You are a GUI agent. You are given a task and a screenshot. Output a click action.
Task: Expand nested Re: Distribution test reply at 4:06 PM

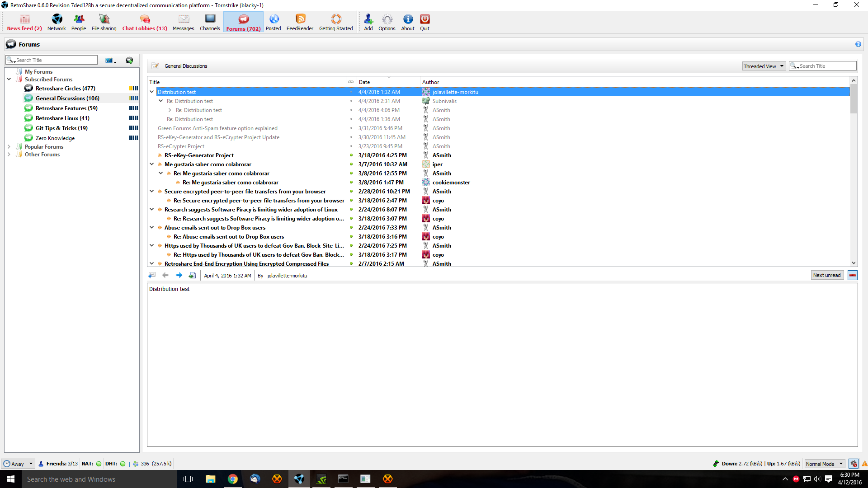(170, 110)
